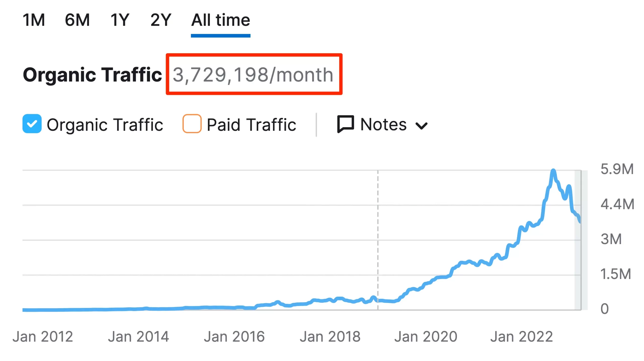Switch to the 2Y time range
The image size is (644, 361).
point(161,20)
